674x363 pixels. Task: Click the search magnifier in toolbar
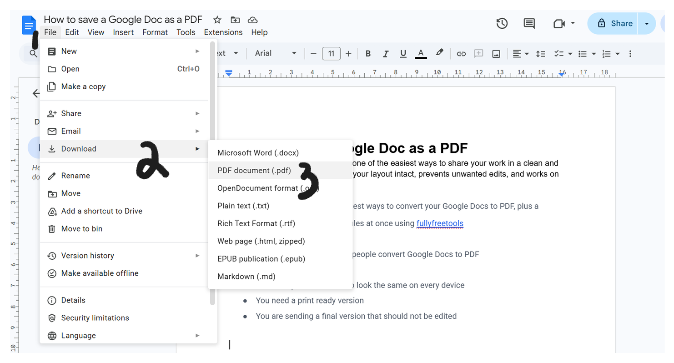click(33, 53)
